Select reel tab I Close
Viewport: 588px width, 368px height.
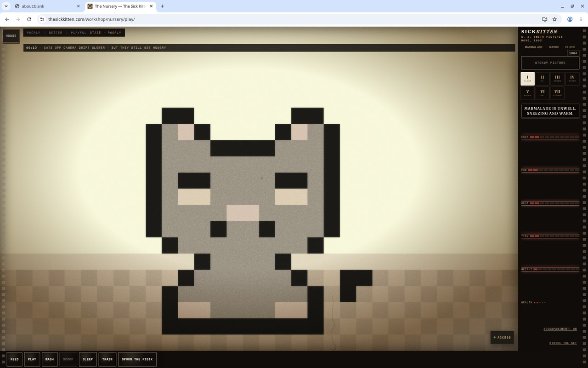coord(527,79)
